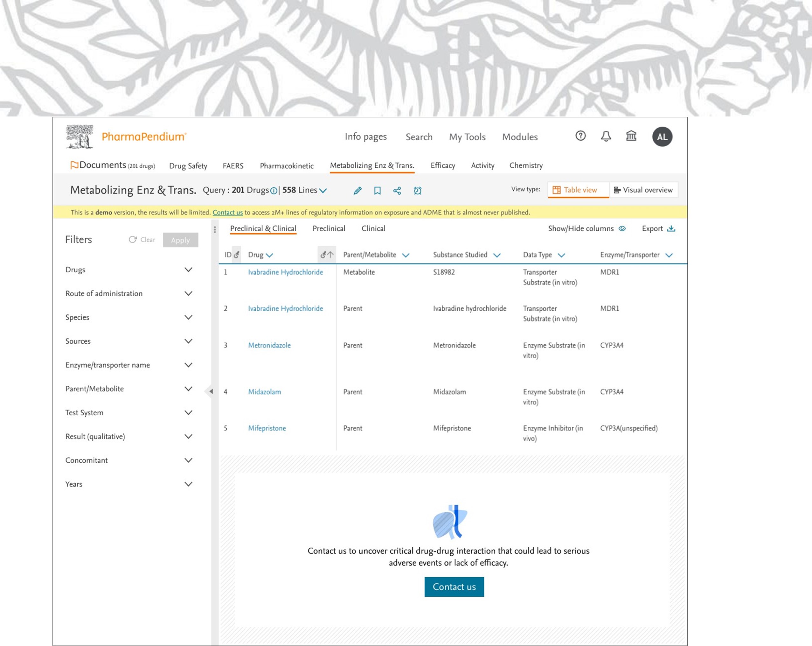Switch to Activity tab

[482, 165]
